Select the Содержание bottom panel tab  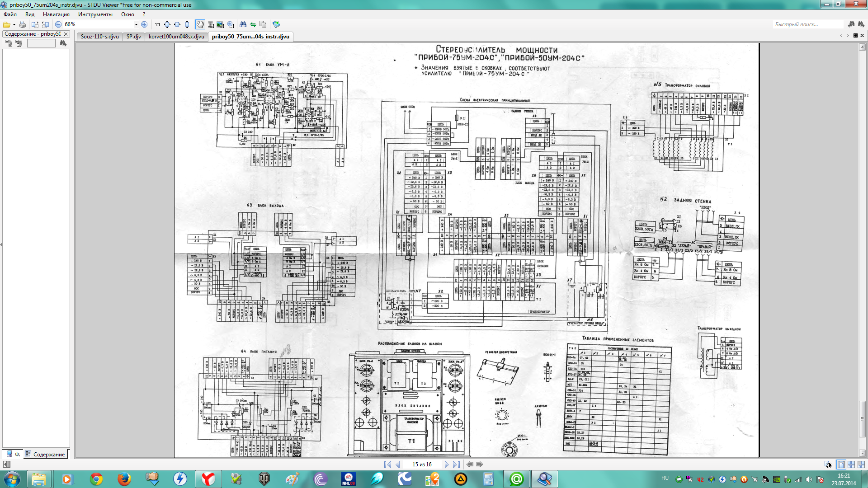[x=45, y=454]
